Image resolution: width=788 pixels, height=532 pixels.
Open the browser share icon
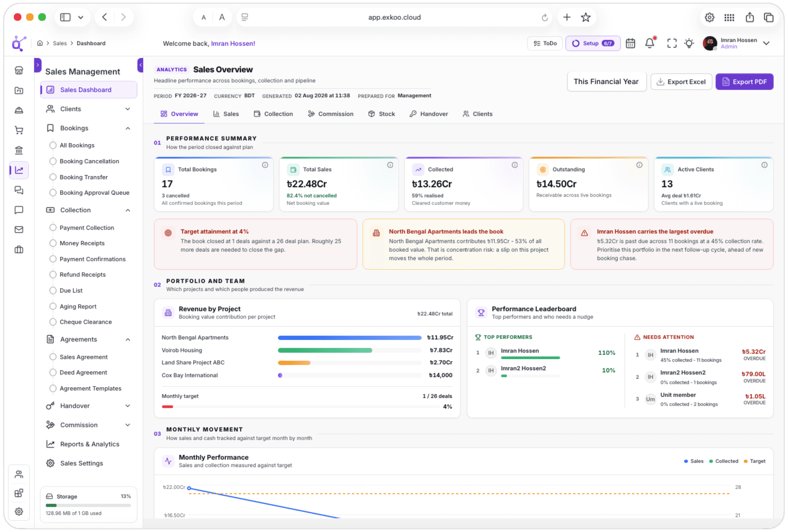point(750,17)
